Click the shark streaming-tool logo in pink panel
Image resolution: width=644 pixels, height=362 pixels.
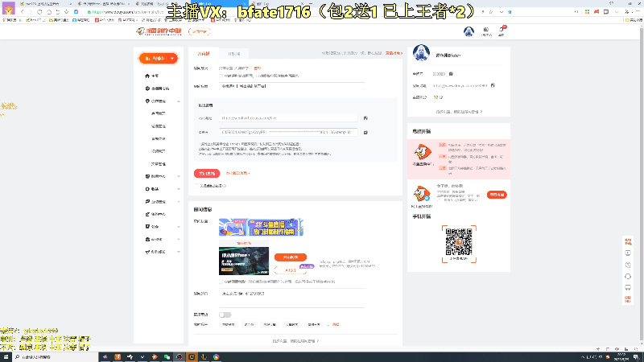[422, 152]
